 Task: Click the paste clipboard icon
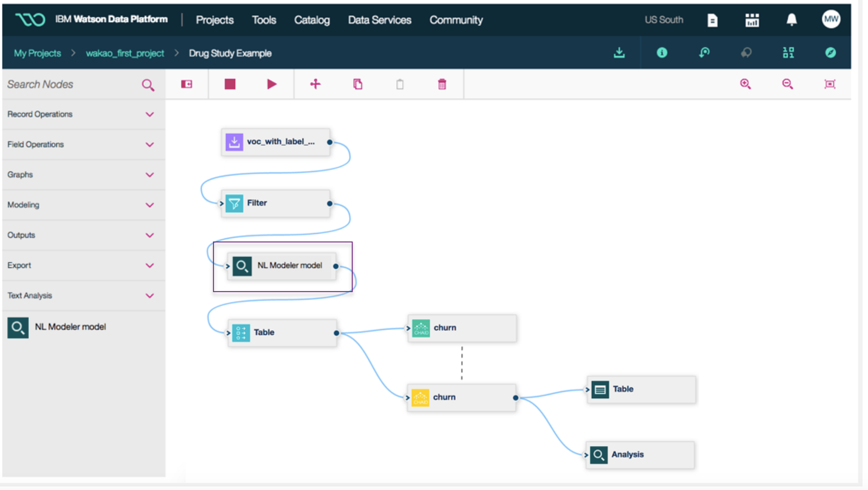point(400,84)
